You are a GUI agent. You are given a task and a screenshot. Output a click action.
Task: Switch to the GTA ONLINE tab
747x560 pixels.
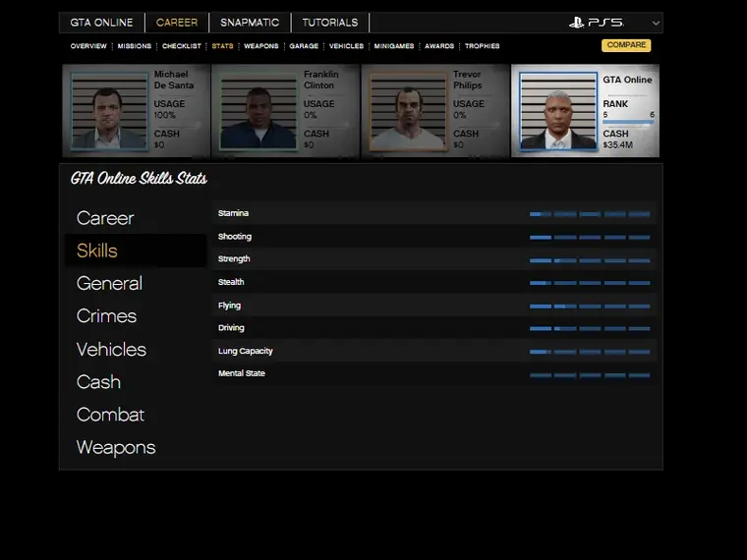pos(101,23)
